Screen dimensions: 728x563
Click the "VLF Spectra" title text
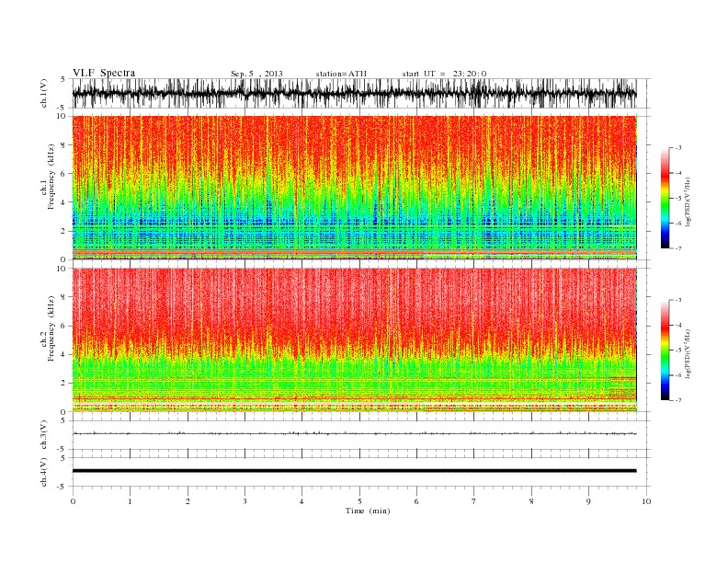[x=104, y=73]
